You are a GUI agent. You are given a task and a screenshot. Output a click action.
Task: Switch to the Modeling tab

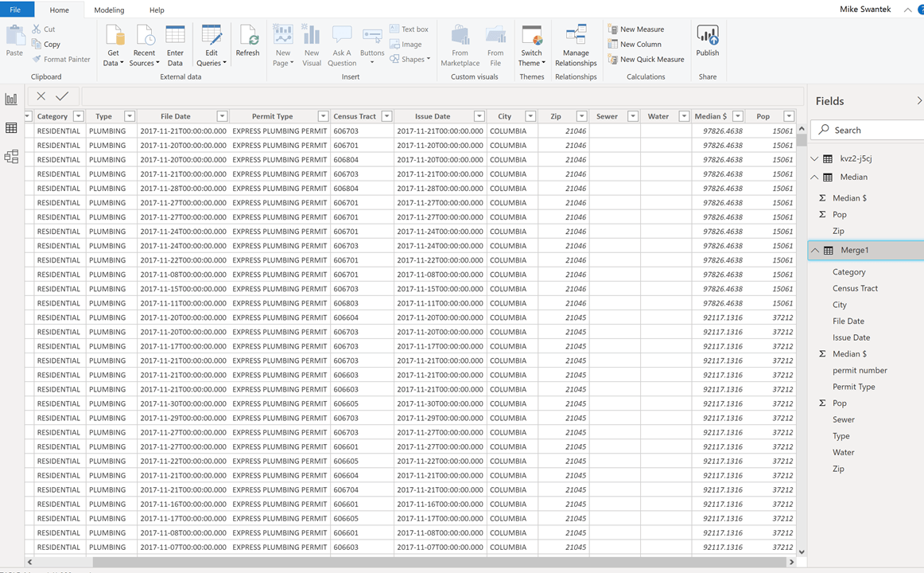tap(109, 10)
